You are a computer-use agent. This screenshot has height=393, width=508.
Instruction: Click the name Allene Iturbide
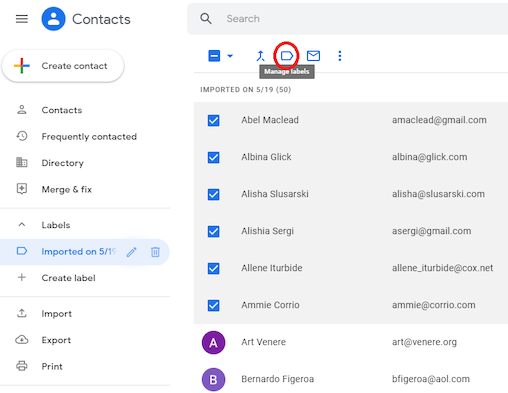point(272,268)
